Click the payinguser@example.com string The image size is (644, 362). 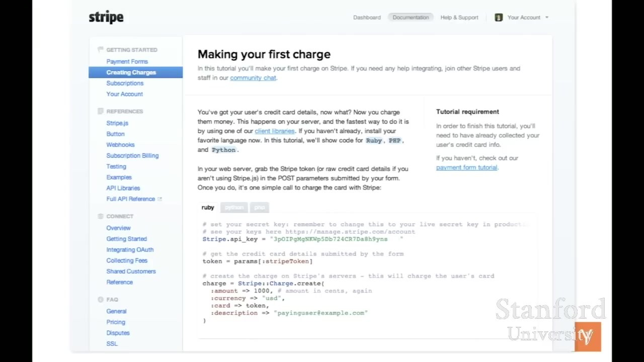[320, 313]
